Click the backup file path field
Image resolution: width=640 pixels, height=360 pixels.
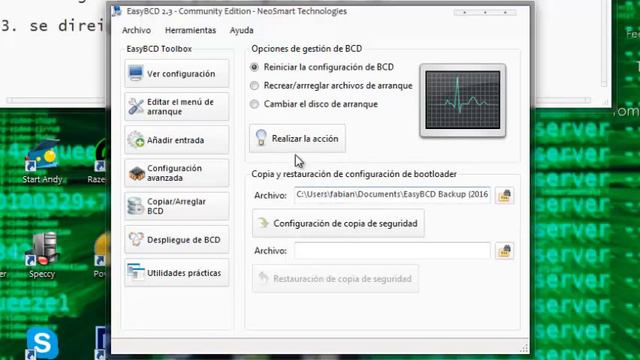[x=392, y=195]
